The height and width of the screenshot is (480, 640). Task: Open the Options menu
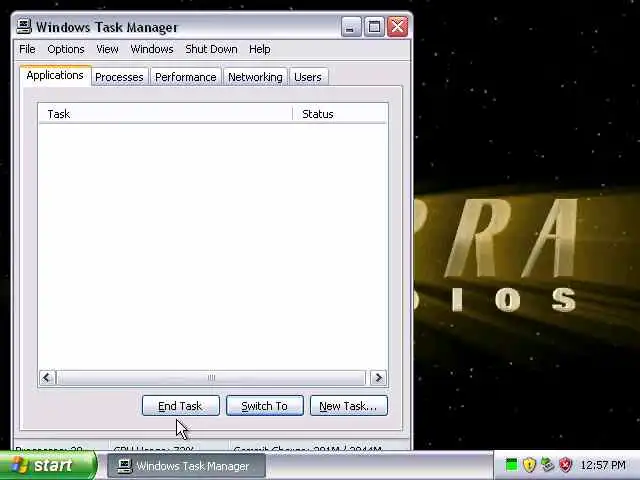[66, 49]
